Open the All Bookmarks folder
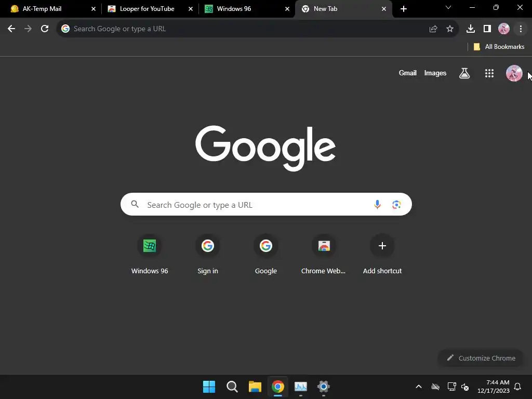 (x=499, y=47)
